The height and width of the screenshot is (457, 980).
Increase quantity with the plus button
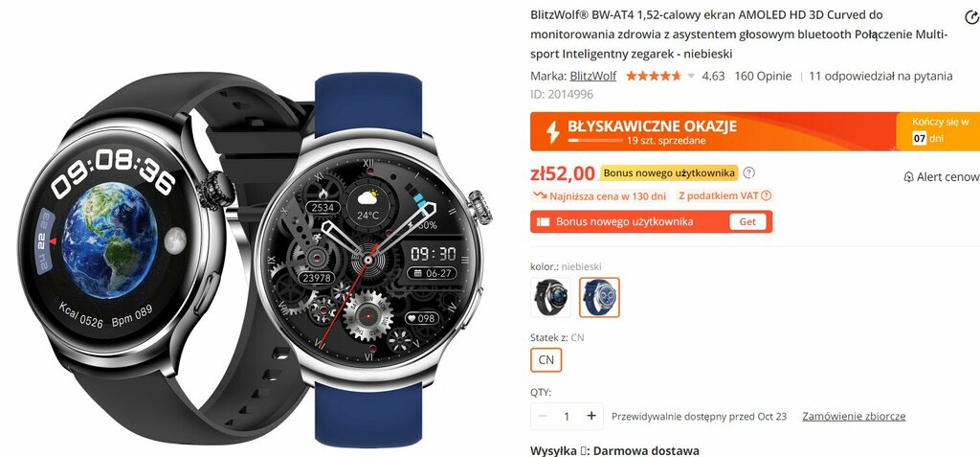591,416
